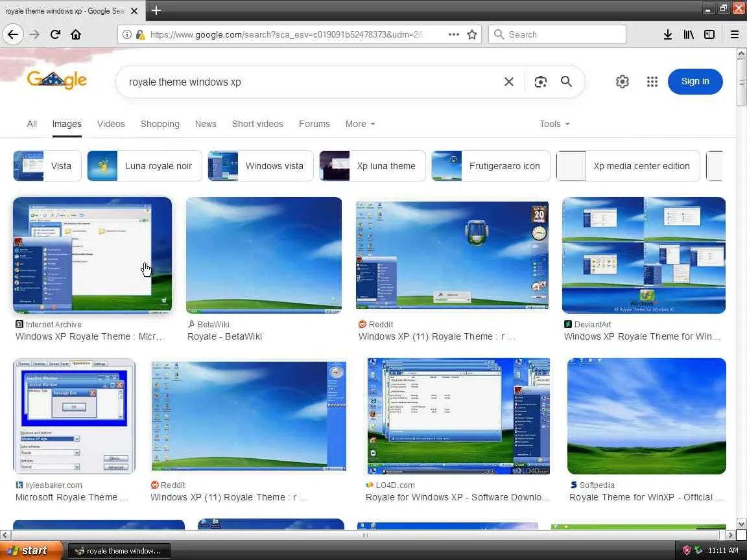This screenshot has width=747, height=560.
Task: Open 'Windows XP Royale Theme for Win...' link
Action: (642, 336)
